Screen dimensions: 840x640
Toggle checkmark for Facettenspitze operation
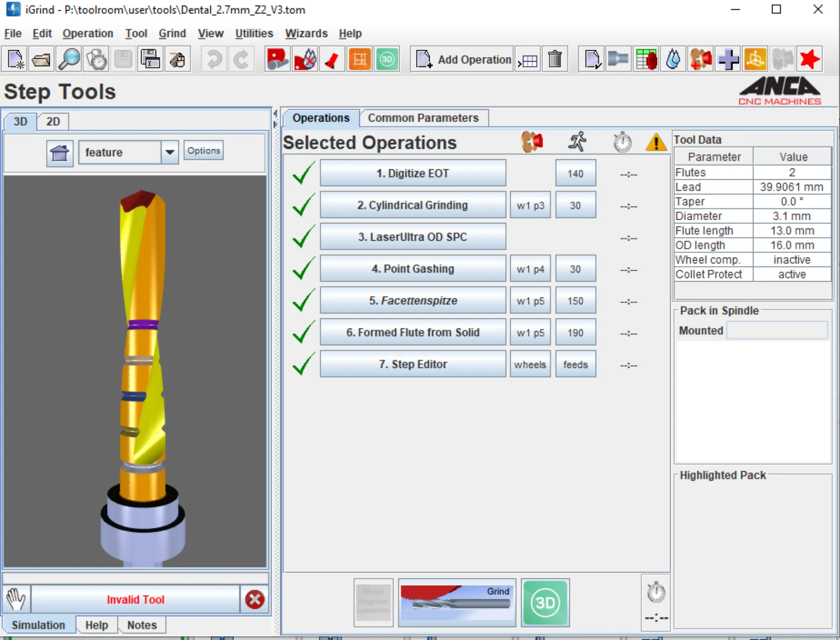304,300
